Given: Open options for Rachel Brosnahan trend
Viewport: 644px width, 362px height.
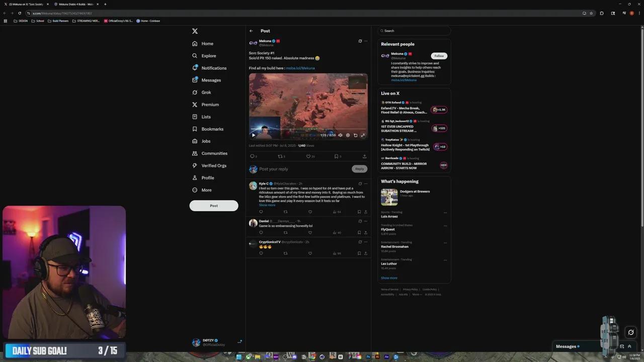Looking at the screenshot, I should click(x=445, y=243).
